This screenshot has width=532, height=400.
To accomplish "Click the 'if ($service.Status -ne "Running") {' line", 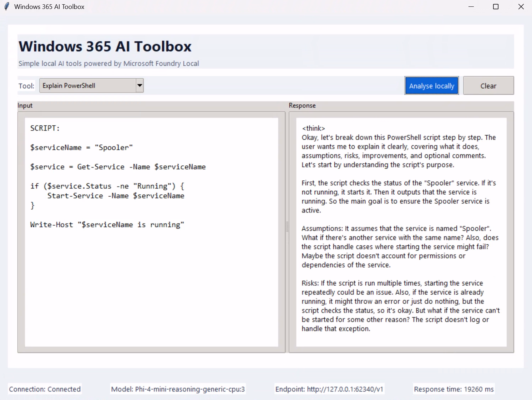I will [x=107, y=186].
